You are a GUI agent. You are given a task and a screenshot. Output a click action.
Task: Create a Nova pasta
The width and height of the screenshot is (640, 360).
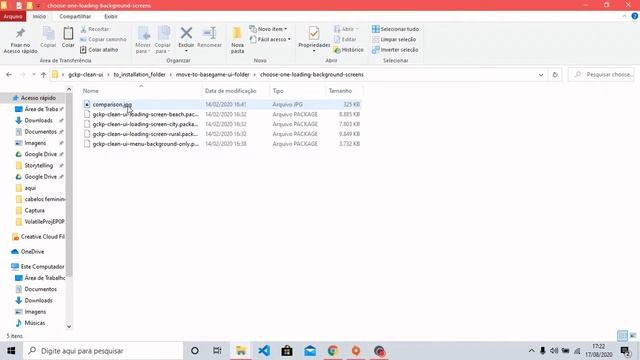(x=237, y=40)
